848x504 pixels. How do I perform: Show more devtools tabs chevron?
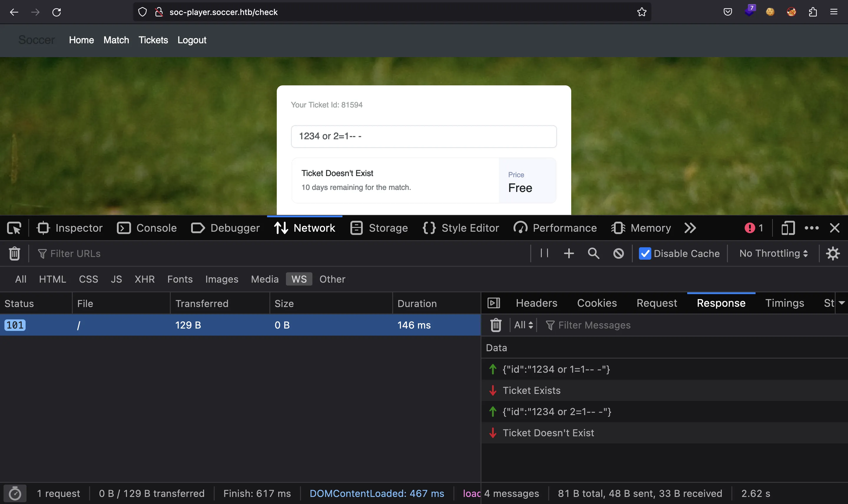690,228
